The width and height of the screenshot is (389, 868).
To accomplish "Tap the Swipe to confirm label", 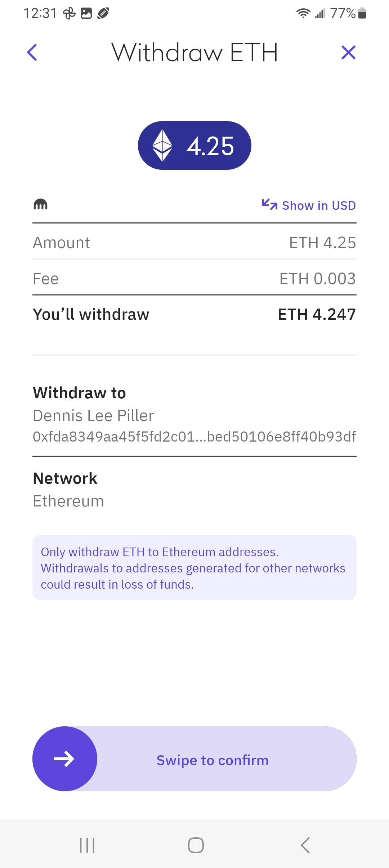I will pos(213,760).
